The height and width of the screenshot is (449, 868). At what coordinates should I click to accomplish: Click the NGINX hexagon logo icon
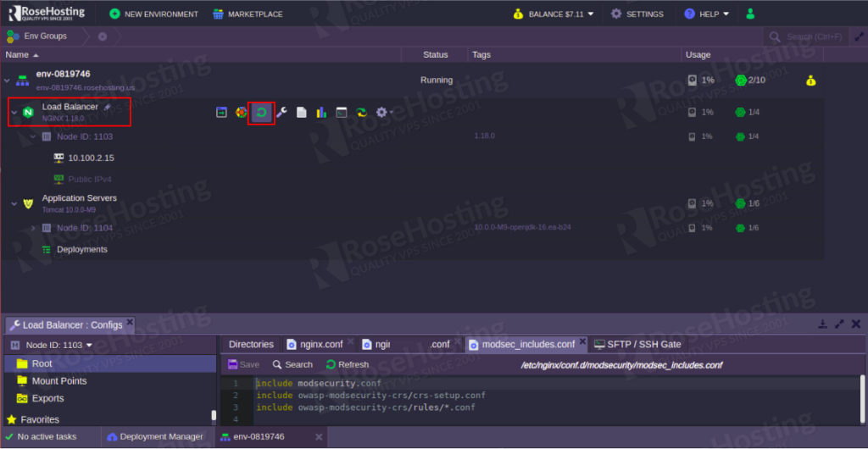click(28, 112)
